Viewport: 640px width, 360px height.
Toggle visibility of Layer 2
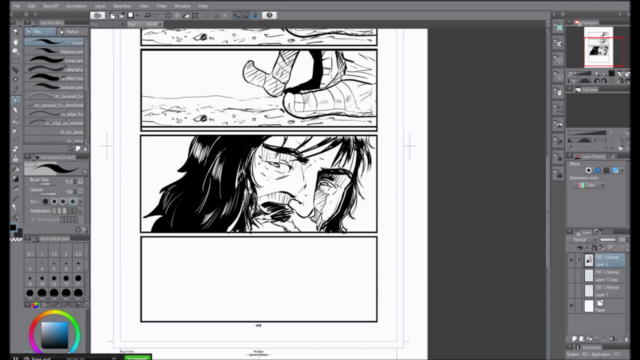point(571,260)
